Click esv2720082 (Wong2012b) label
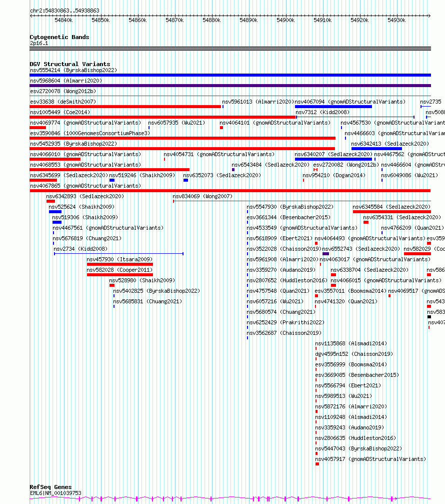Screen dimensions: 445x504 point(346,165)
